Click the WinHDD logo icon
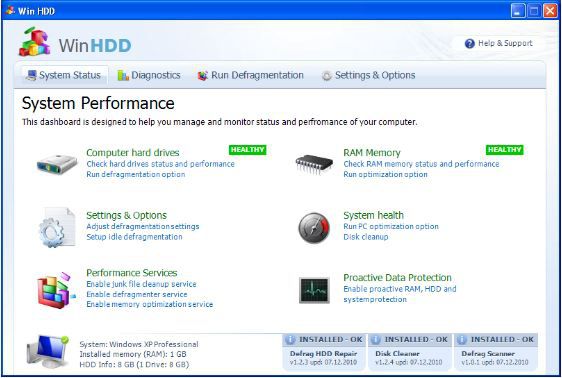Image resolution: width=562 pixels, height=378 pixels. pyautogui.click(x=34, y=42)
